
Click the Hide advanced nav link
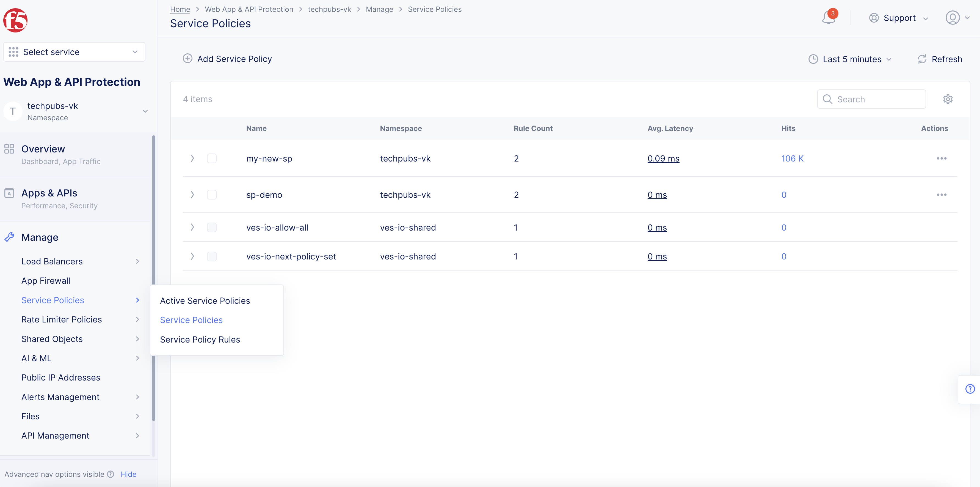[128, 474]
